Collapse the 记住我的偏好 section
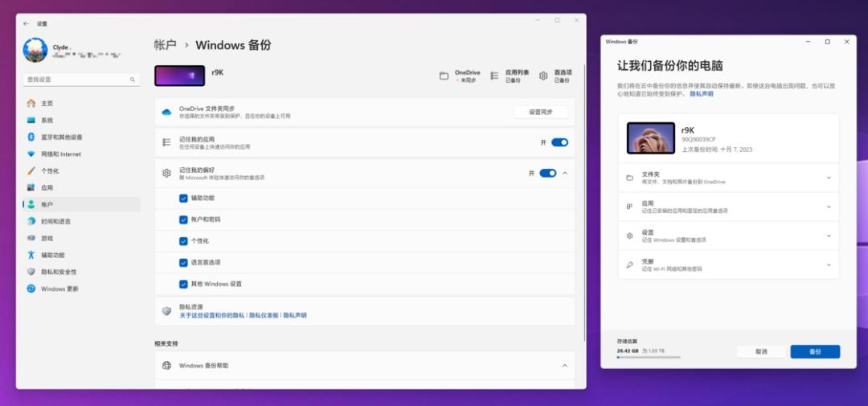 point(565,174)
